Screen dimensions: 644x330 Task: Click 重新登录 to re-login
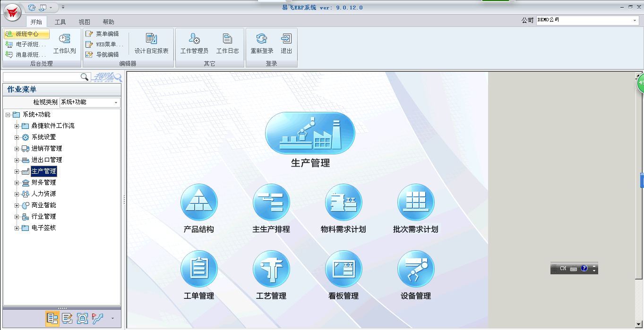(261, 43)
